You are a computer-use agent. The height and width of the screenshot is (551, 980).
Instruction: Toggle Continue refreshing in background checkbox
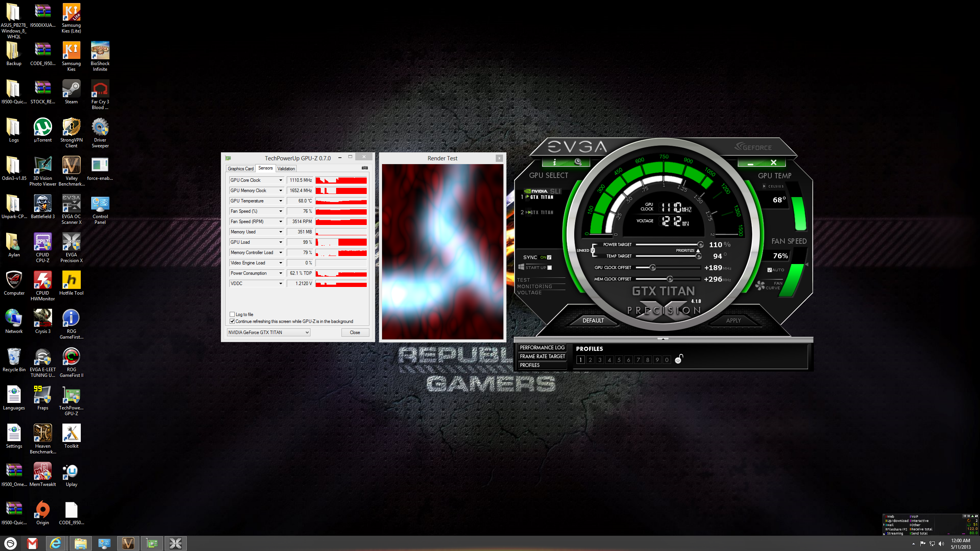pyautogui.click(x=232, y=321)
